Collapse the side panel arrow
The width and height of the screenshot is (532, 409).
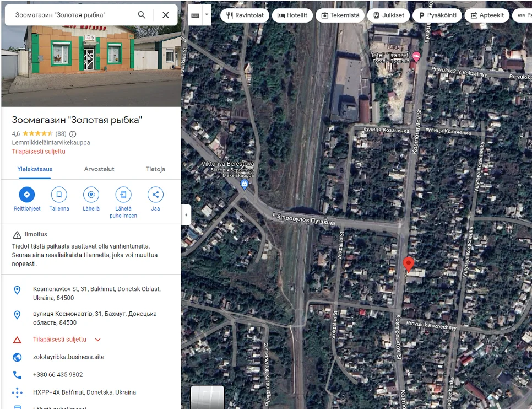(x=186, y=215)
